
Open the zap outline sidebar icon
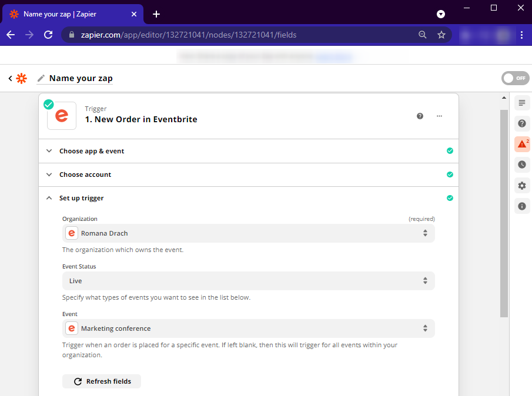click(521, 103)
